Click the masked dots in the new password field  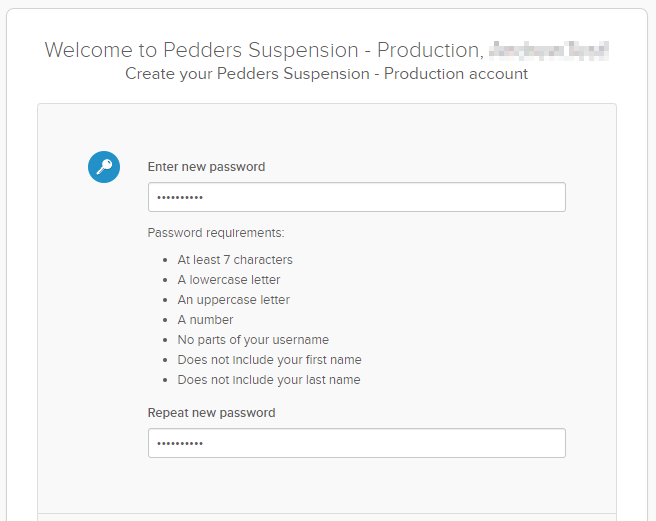tap(180, 198)
